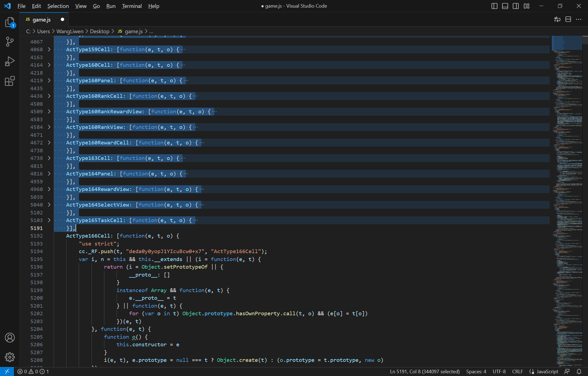
Task: Select the game.js editor tab
Action: click(x=41, y=20)
